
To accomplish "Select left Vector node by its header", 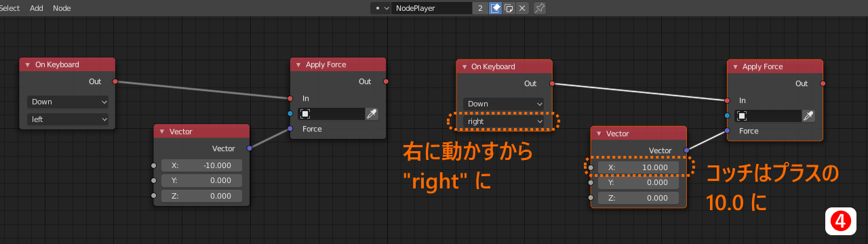I will coord(201,131).
